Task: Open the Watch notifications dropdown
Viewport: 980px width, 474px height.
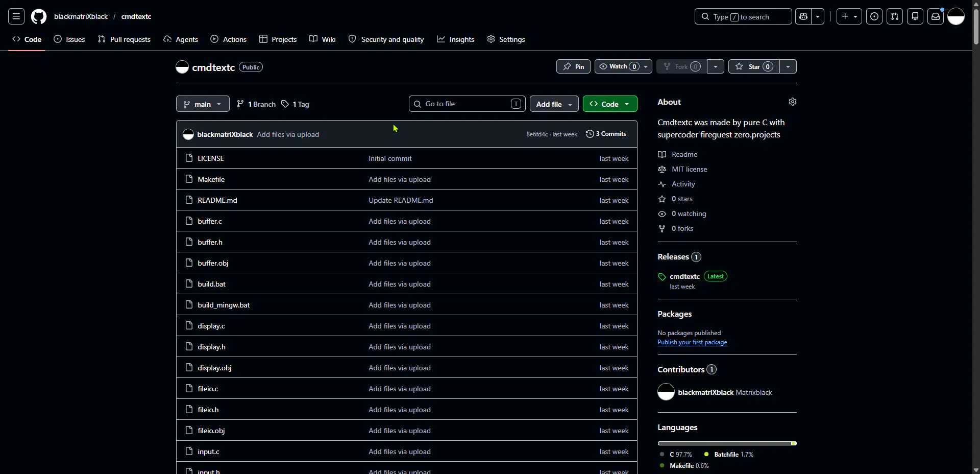Action: click(623, 66)
